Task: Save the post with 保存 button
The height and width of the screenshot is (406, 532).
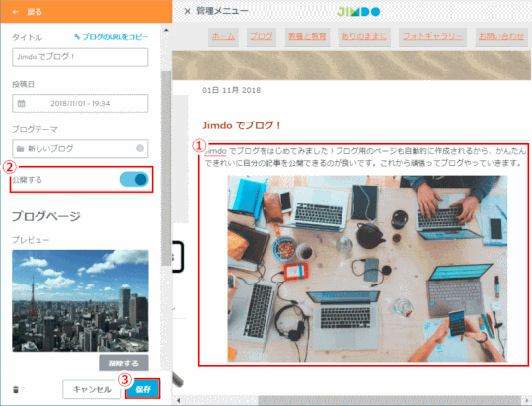Action: 143,389
